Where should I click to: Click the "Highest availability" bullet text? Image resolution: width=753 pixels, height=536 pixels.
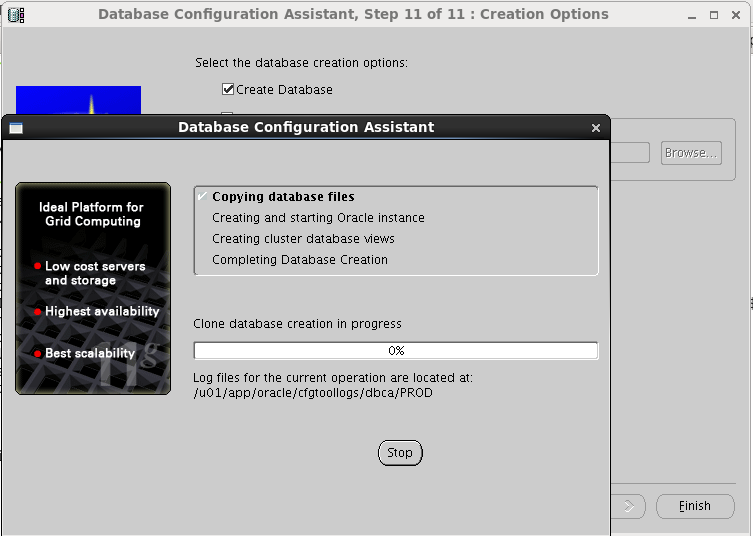click(102, 311)
